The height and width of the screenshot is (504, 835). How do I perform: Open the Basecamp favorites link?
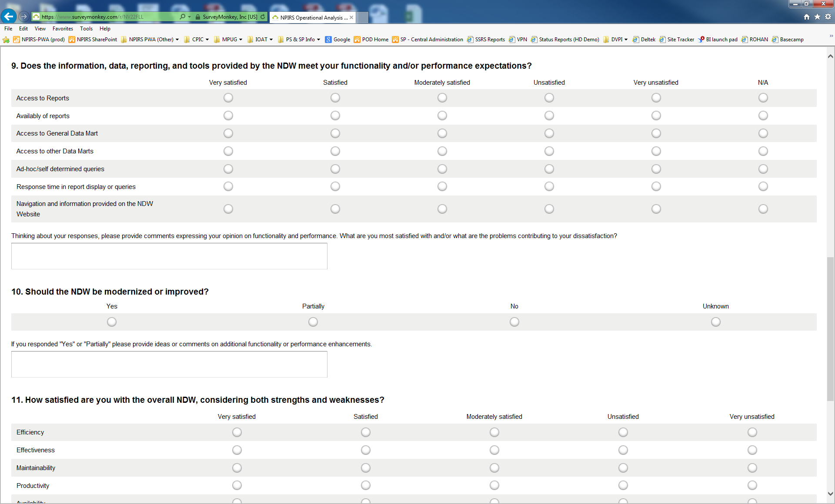click(x=791, y=40)
